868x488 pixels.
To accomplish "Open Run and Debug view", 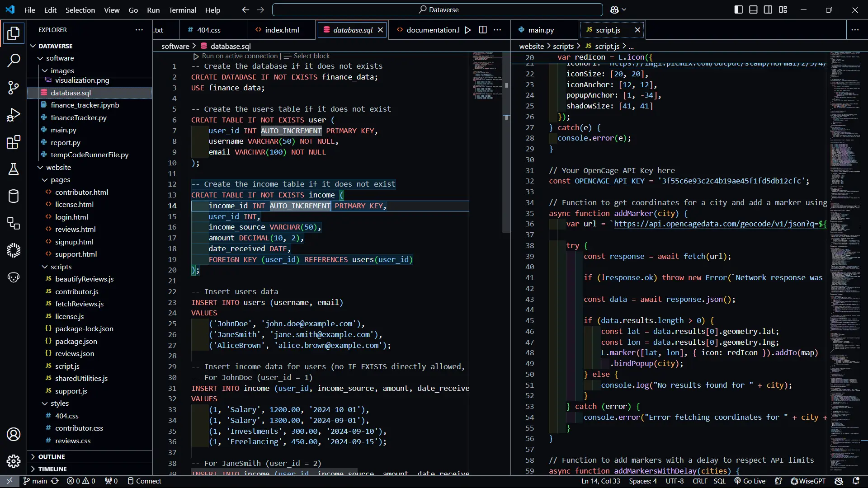I will (x=14, y=115).
